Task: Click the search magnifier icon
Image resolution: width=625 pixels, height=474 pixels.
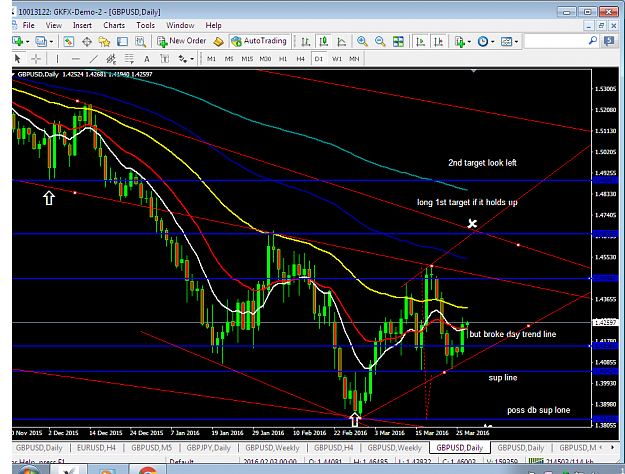Action: click(x=593, y=41)
